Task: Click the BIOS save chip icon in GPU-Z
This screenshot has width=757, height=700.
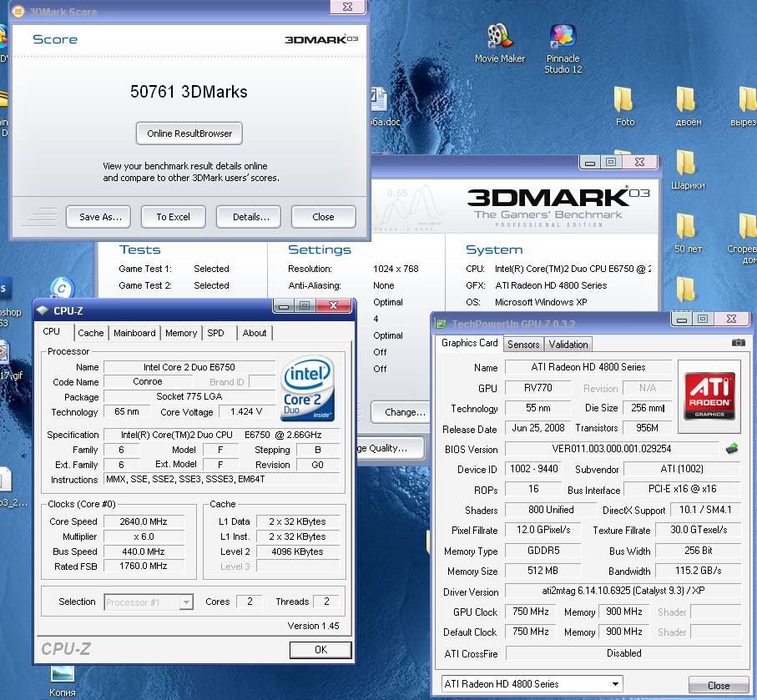Action: point(732,449)
